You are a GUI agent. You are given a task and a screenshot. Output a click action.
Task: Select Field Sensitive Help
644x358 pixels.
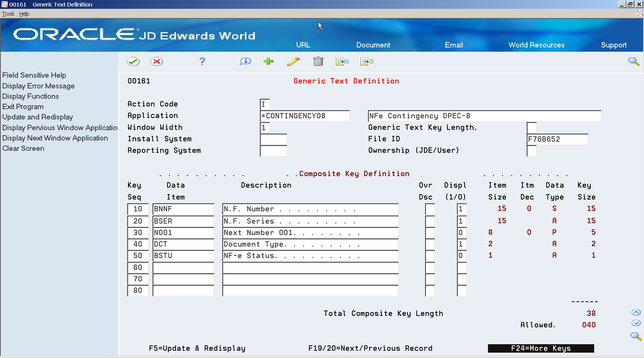click(34, 75)
